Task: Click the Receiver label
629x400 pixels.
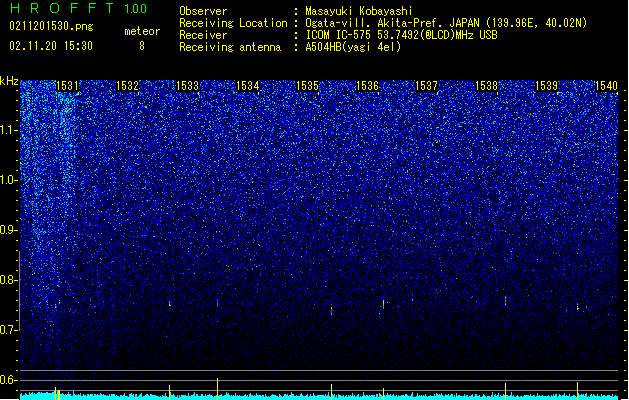Action: [x=203, y=35]
